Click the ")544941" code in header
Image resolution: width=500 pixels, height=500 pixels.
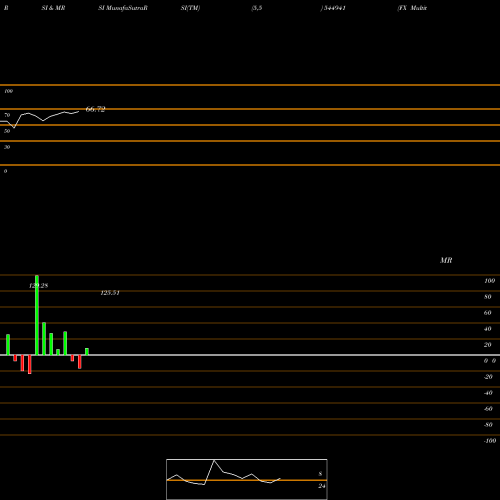(333, 8)
